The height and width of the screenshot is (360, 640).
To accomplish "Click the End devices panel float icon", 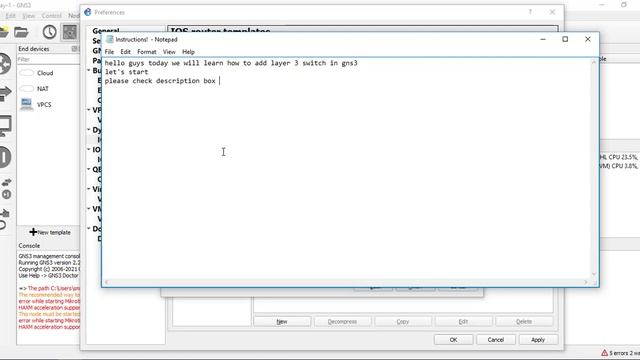I will click(74, 49).
